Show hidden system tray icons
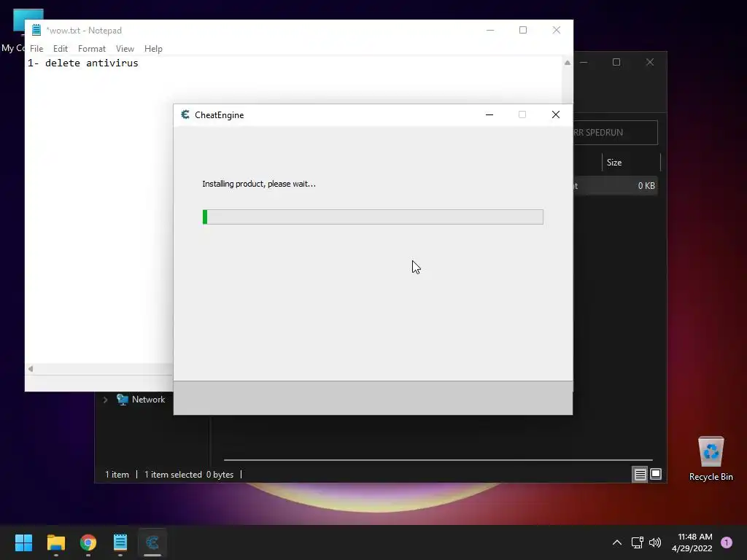747x560 pixels. click(x=617, y=542)
